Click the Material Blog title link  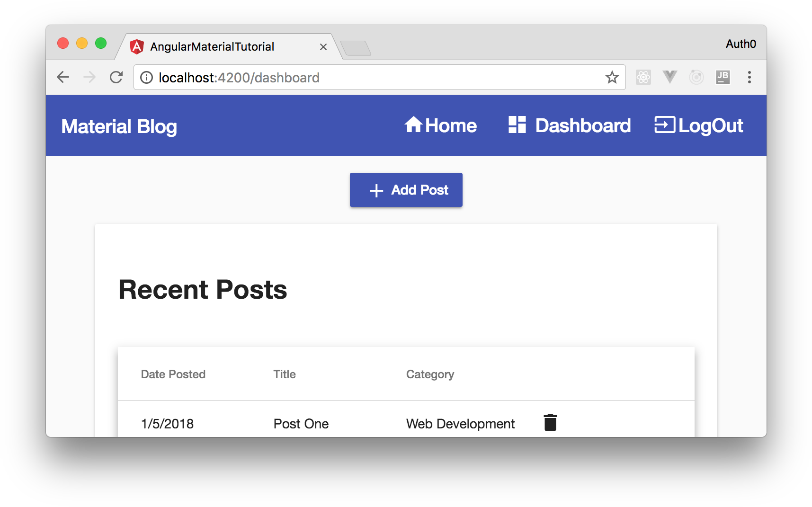119,126
